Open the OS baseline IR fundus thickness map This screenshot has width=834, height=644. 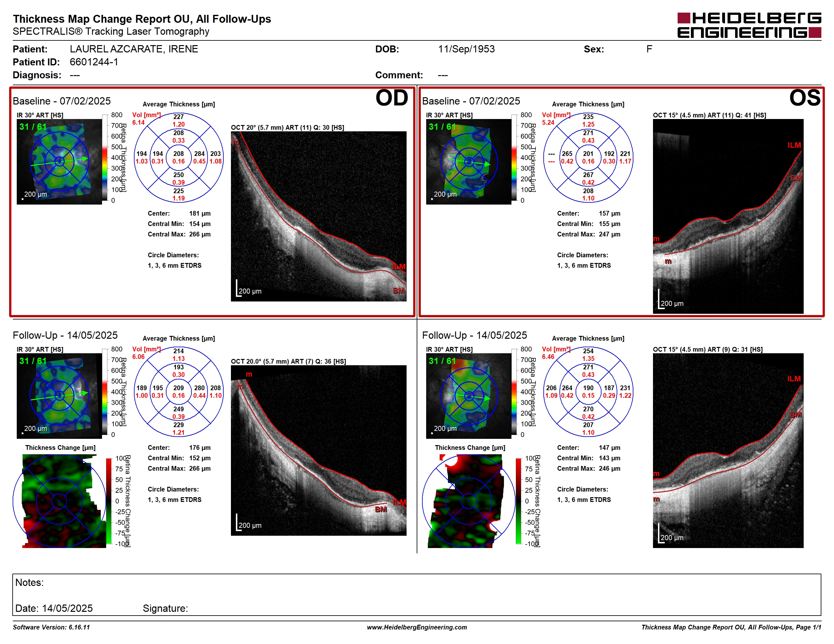pyautogui.click(x=468, y=162)
